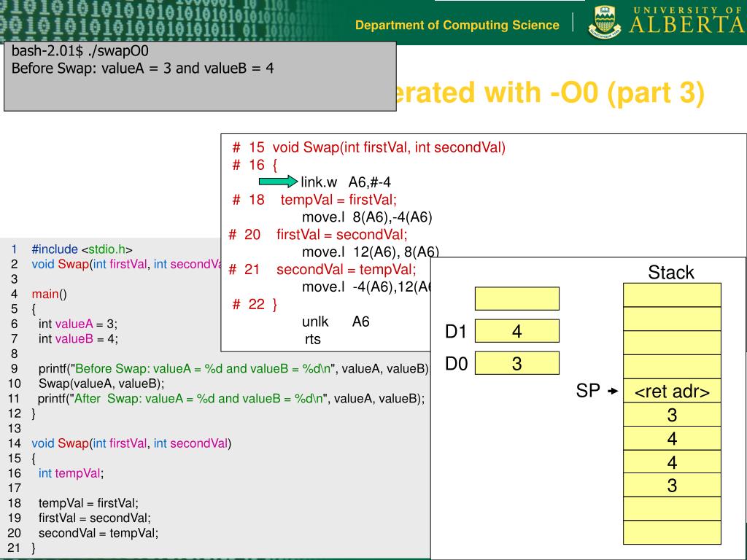
Task: Select the "bash-2.01$ ./swapO0" terminal line
Action: 80,50
